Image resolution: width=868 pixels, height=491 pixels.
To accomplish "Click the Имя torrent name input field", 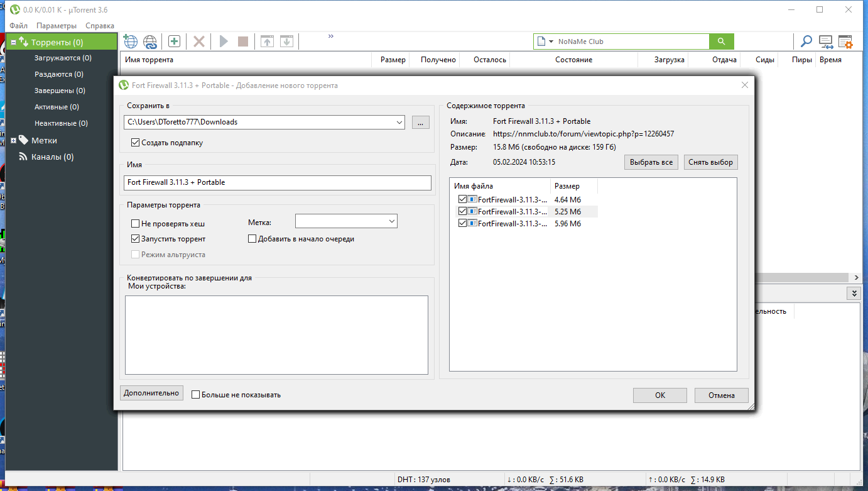I will pos(278,182).
